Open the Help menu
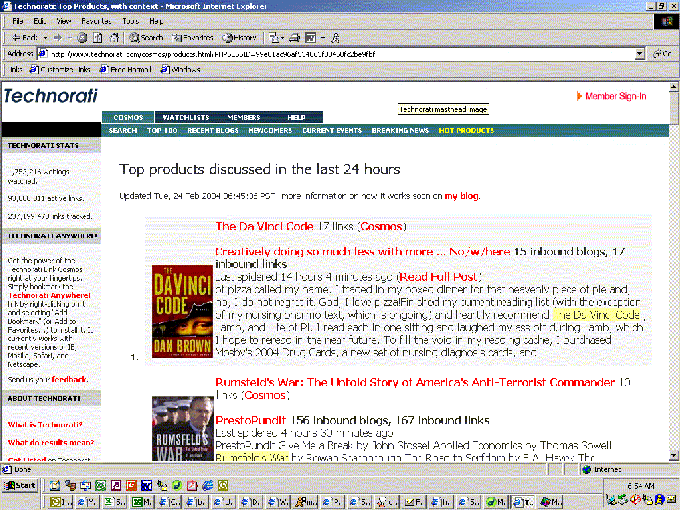680x510 pixels. pos(156,21)
